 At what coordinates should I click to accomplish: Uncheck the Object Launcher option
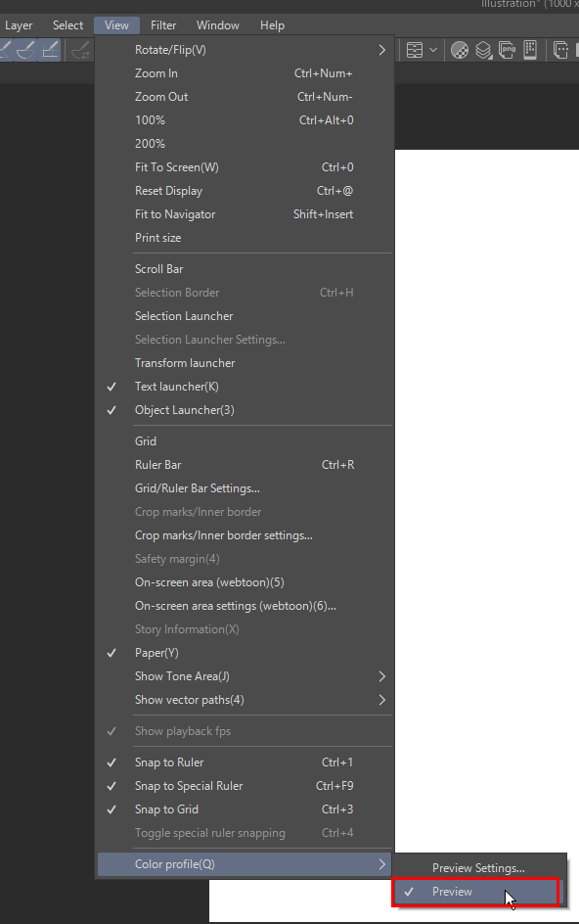coord(245,410)
